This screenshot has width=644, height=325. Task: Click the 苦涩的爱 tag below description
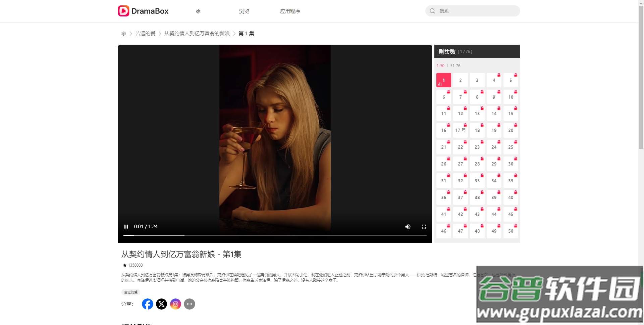pos(131,292)
